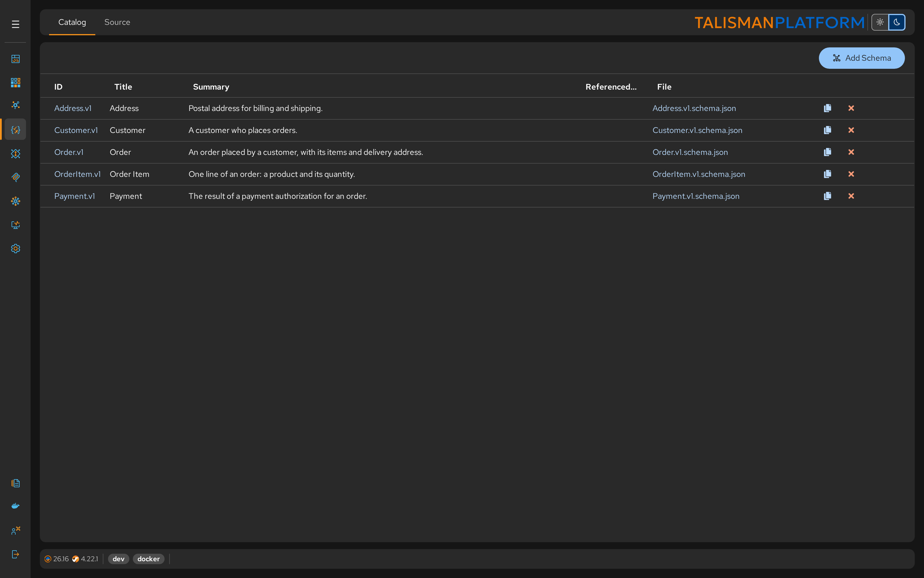
Task: Click the Summary column header
Action: pos(211,87)
